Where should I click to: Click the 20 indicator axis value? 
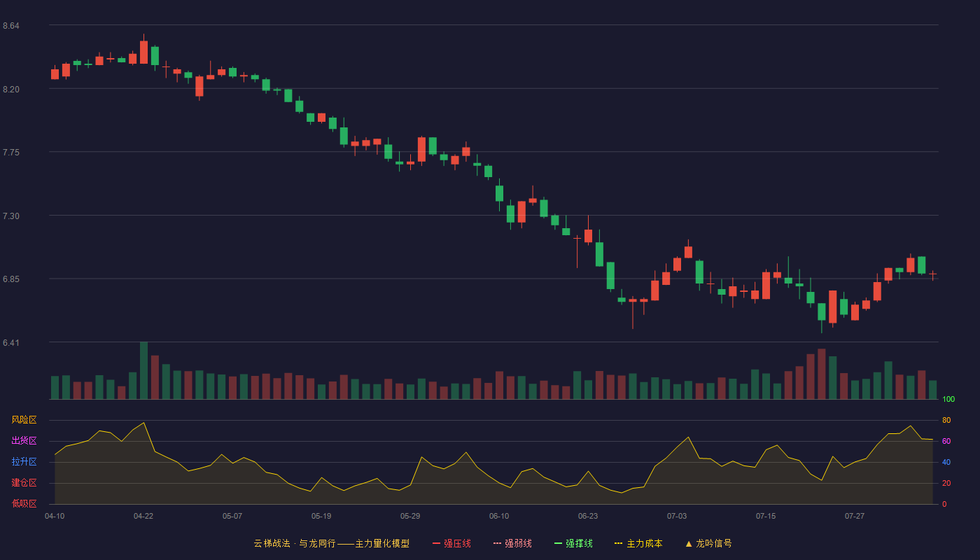(946, 483)
